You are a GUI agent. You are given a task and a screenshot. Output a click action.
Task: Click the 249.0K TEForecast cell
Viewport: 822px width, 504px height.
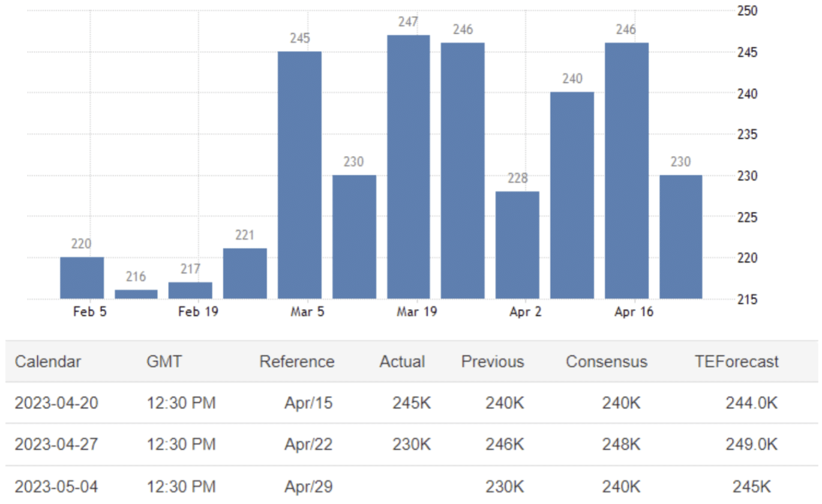pyautogui.click(x=751, y=445)
